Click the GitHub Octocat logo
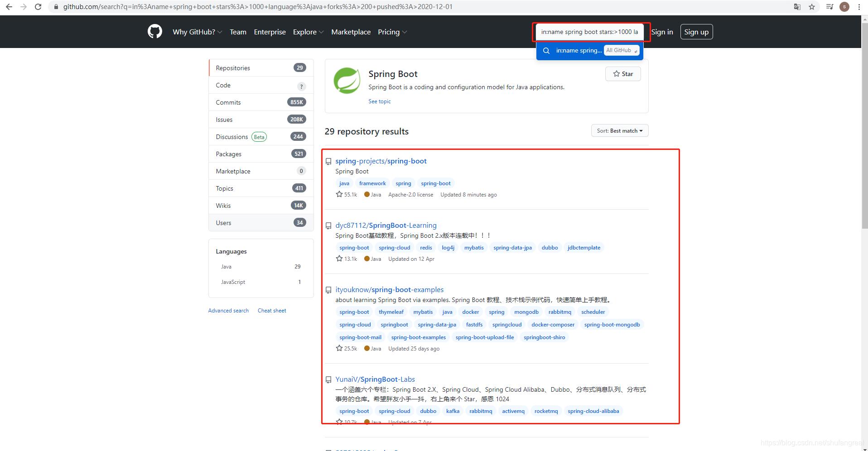The height and width of the screenshot is (451, 868). coord(155,32)
